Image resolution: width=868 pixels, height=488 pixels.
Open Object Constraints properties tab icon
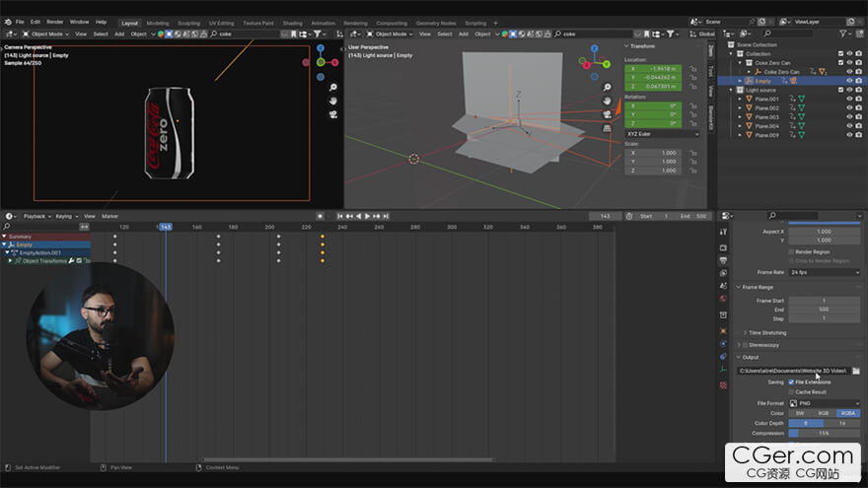pos(723,356)
